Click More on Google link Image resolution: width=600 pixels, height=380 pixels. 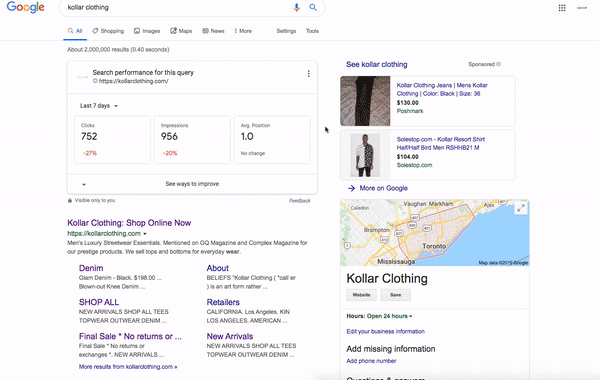(383, 188)
